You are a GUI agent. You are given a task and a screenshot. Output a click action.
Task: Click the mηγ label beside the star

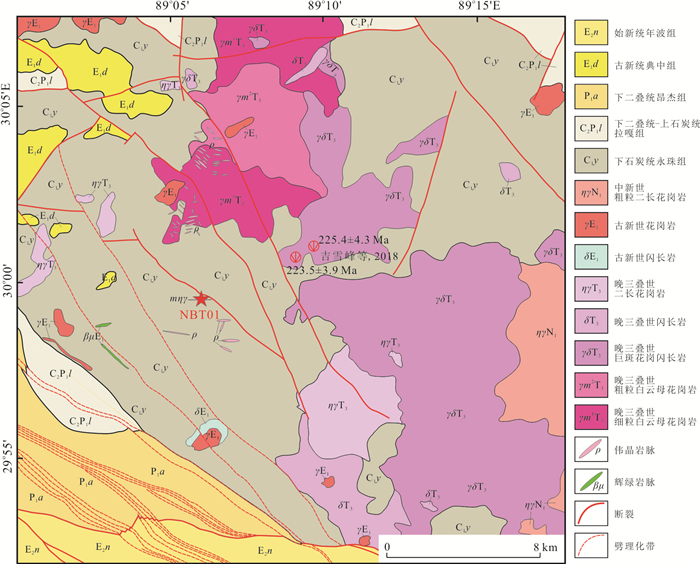click(179, 299)
